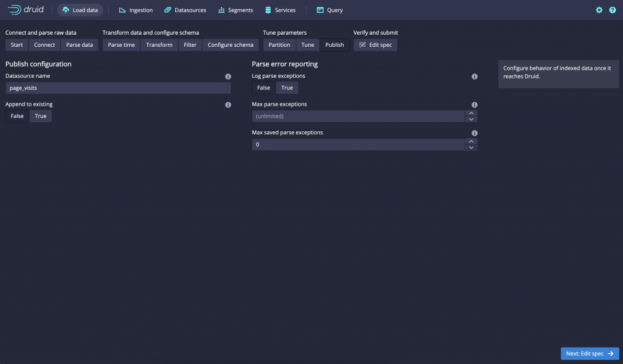
Task: Increment Max saved parse exceptions value
Action: point(472,141)
